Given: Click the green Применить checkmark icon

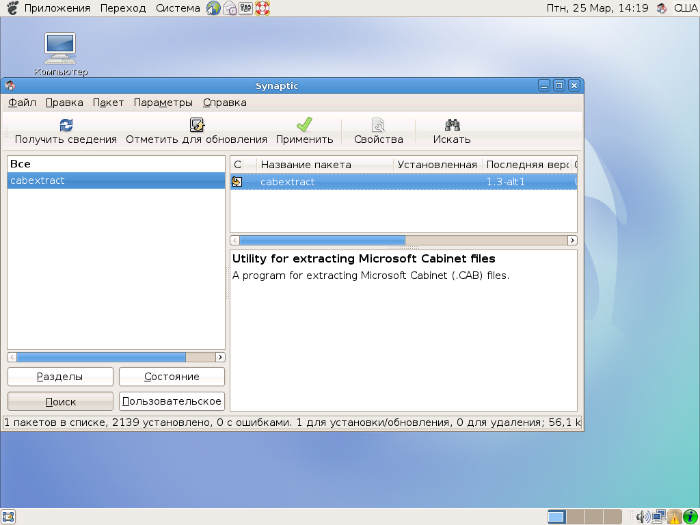Looking at the screenshot, I should (304, 125).
